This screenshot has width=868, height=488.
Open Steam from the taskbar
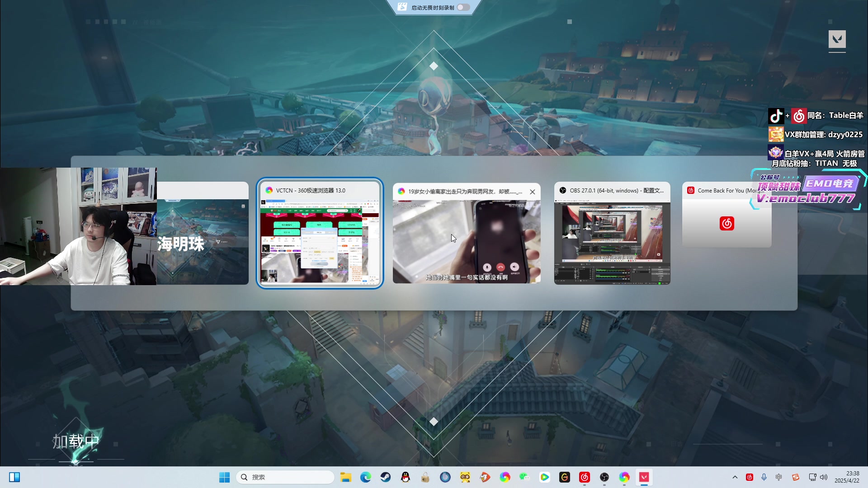[x=386, y=477]
